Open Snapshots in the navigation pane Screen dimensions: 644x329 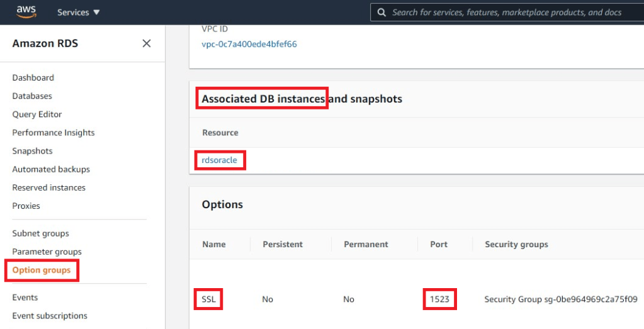pos(32,151)
